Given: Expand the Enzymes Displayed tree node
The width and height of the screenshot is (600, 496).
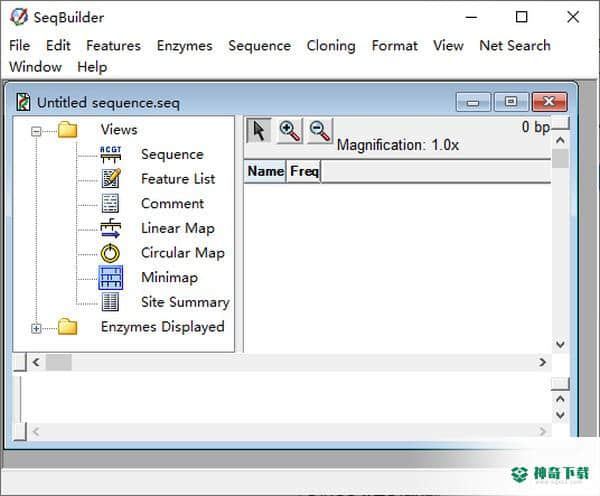Looking at the screenshot, I should (x=36, y=328).
